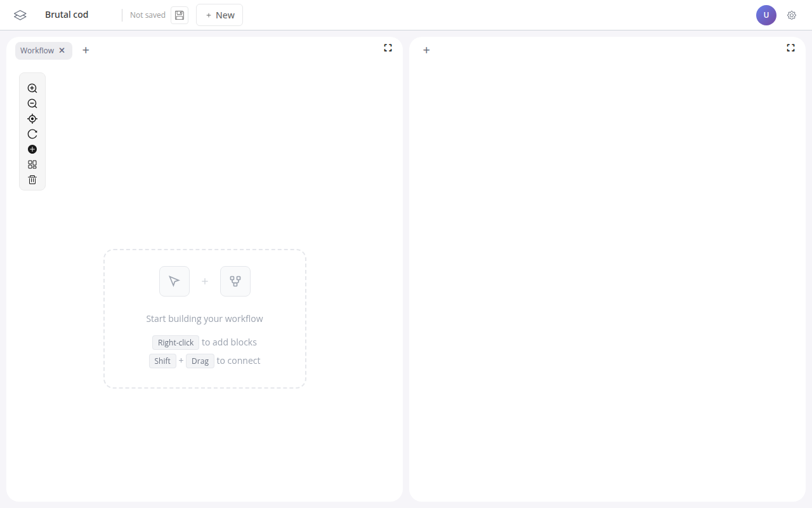This screenshot has height=508, width=812.
Task: Click the workflow branch placeholder icon
Action: click(x=235, y=281)
